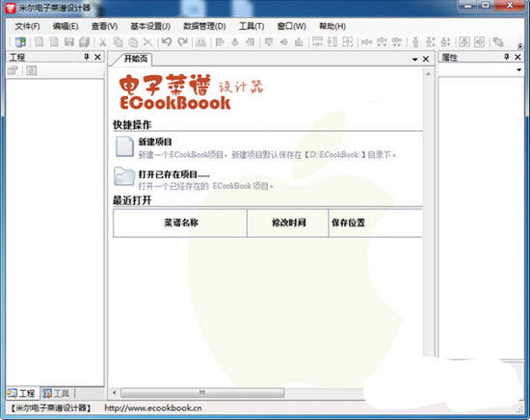Click the 电子菜谱 ECookBoook logo

191,92
